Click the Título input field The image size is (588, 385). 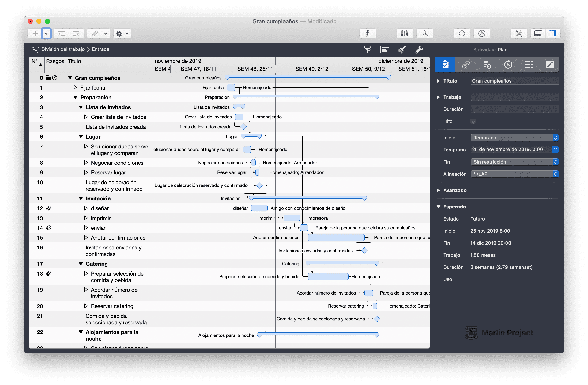coord(514,81)
